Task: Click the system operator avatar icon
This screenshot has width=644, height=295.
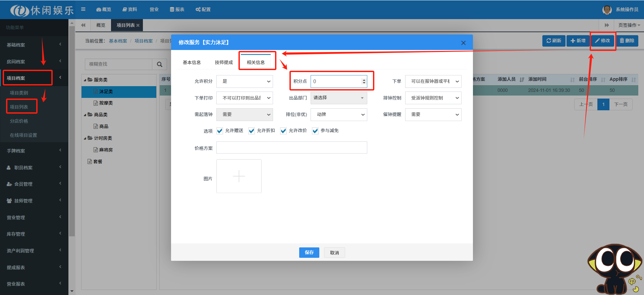Action: coord(607,10)
